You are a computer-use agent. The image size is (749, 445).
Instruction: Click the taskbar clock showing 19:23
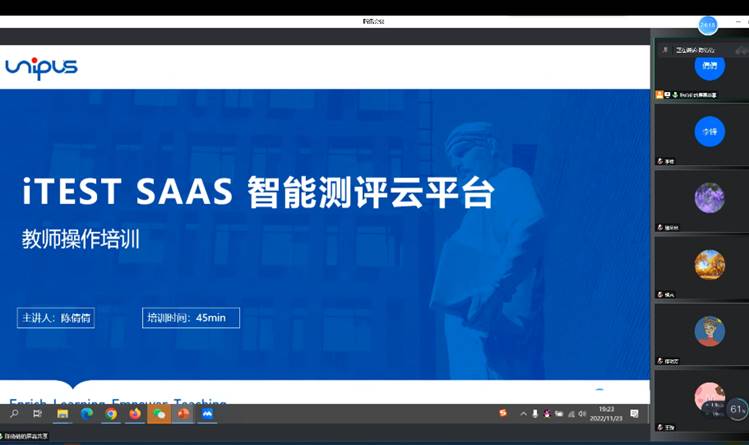608,413
